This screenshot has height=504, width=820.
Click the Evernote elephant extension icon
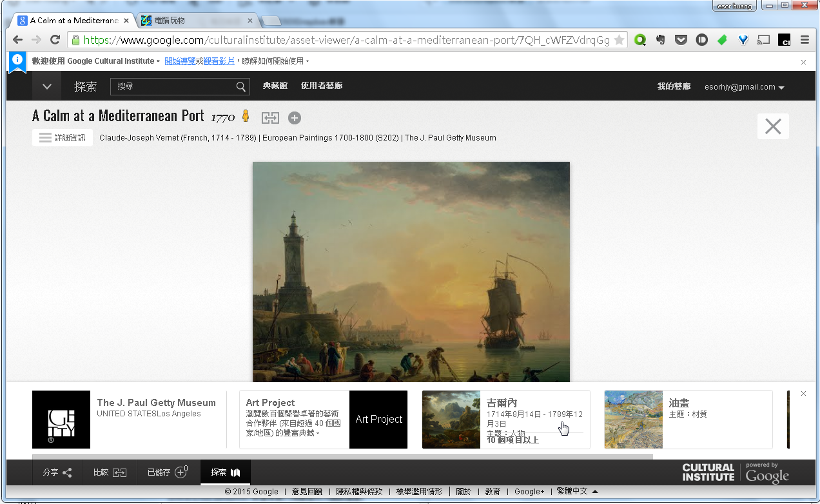tap(661, 40)
